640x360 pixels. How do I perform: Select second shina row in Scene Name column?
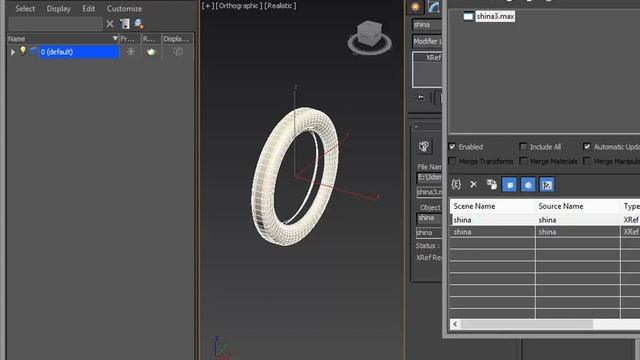[493, 232]
